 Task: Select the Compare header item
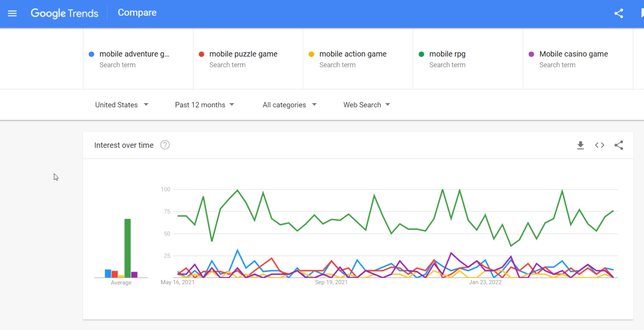pyautogui.click(x=137, y=13)
